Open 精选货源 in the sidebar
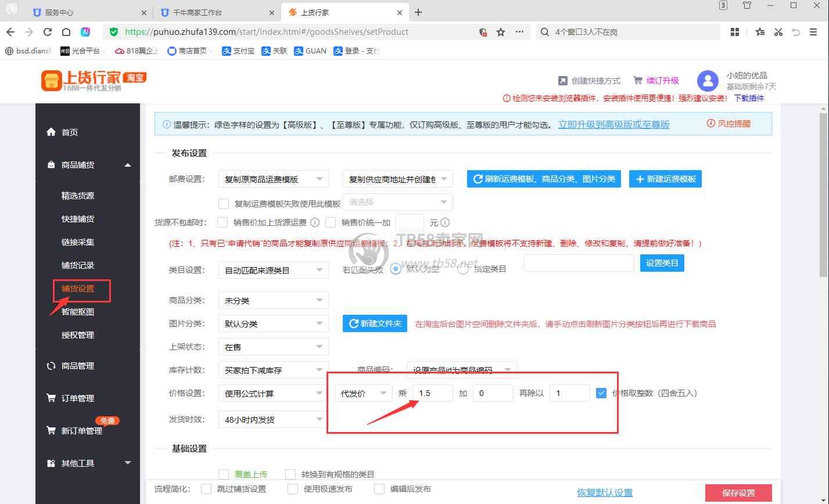 tap(78, 196)
